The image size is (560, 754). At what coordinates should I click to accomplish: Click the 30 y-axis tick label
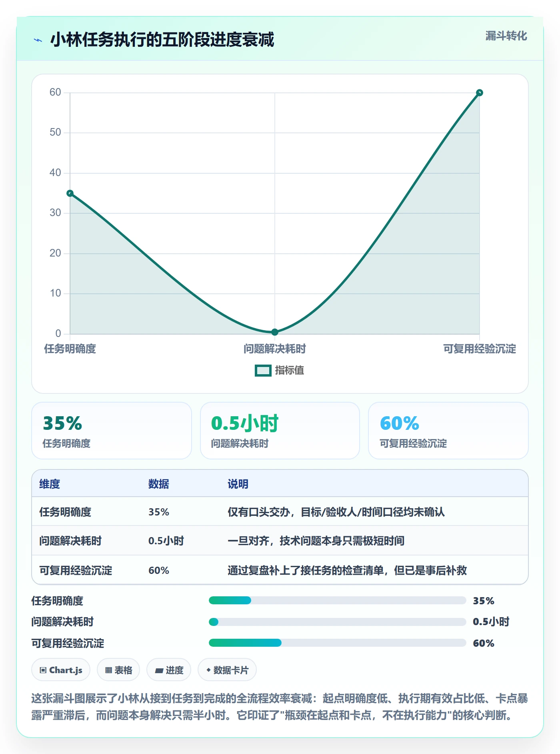55,213
